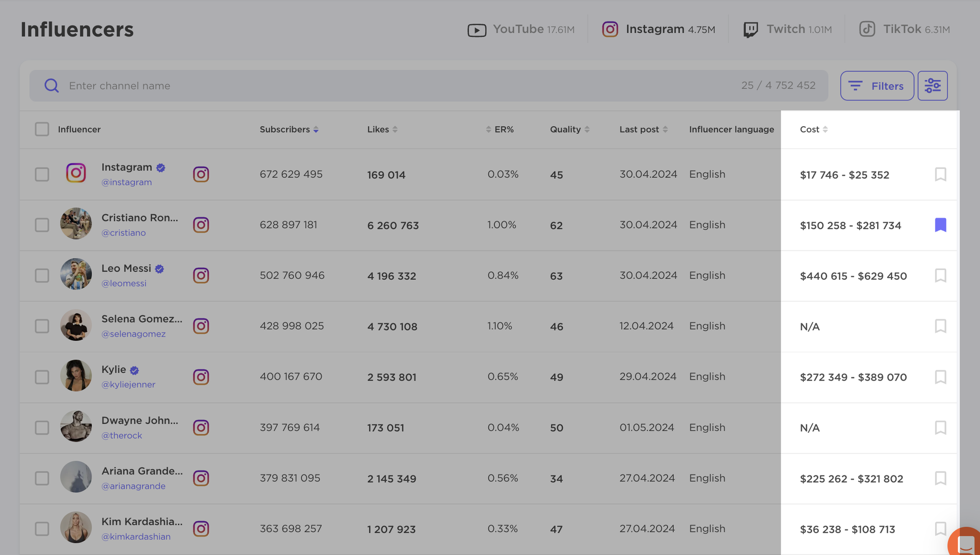This screenshot has width=980, height=555.
Task: Click Instagram icon beside Selena Gomez
Action: click(x=201, y=326)
